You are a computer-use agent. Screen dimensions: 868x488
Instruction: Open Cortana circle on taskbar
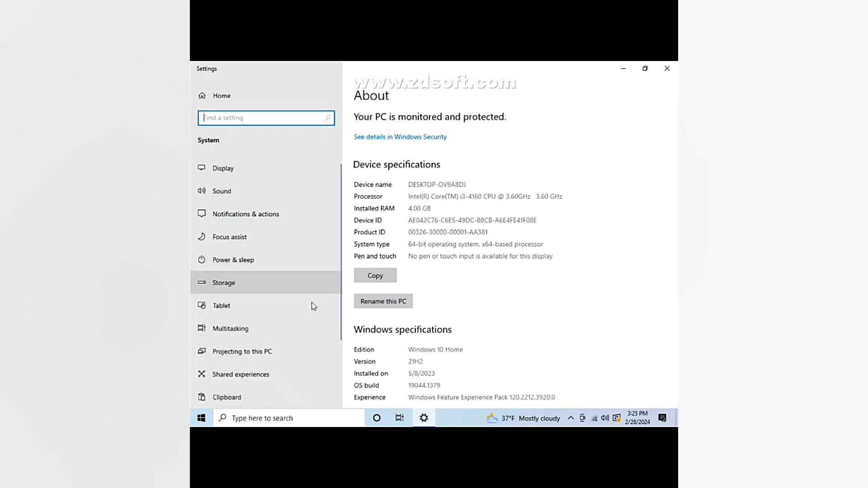coord(377,418)
